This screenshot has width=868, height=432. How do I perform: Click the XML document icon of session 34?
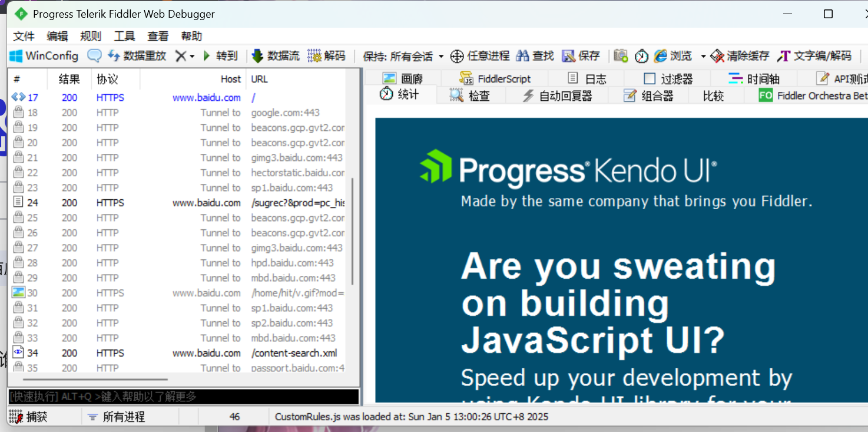click(18, 352)
